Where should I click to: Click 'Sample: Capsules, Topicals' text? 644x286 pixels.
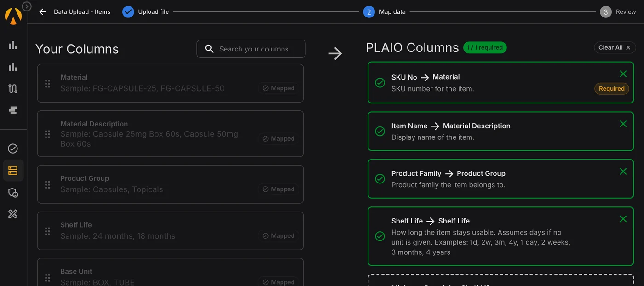112,189
